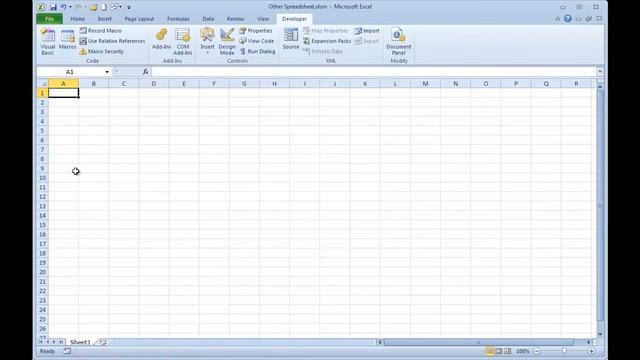Zoom out with minus button
The width and height of the screenshot is (640, 360).
[x=537, y=351]
